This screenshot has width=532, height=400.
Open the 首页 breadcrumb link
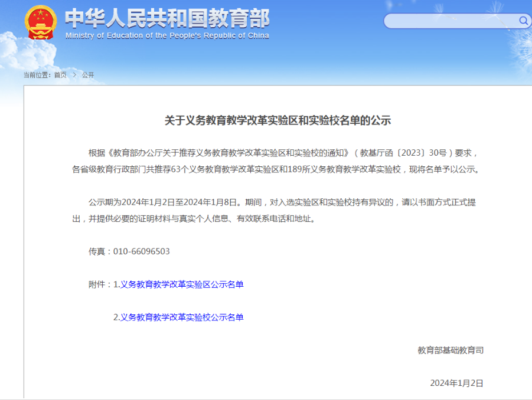60,75
